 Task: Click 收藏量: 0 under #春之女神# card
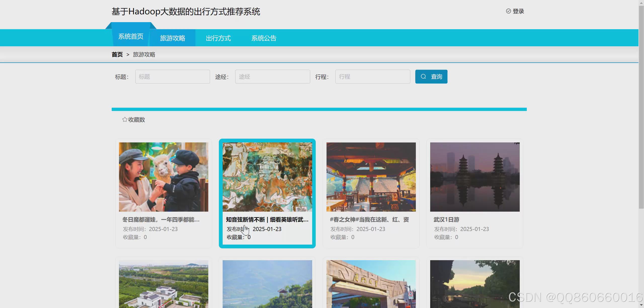(342, 237)
